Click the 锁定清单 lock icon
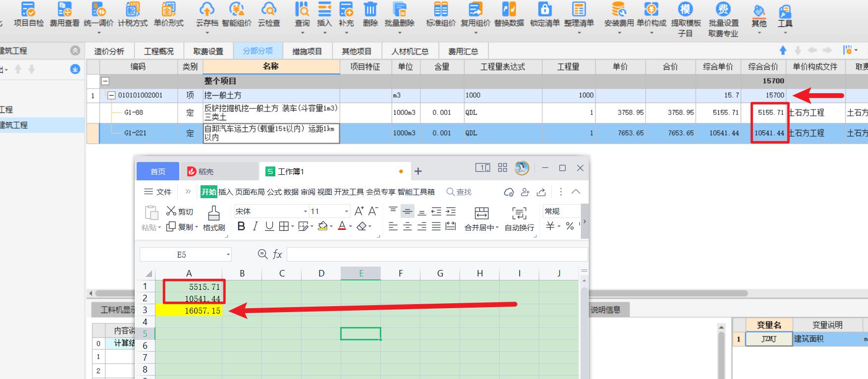This screenshot has width=868, height=379. [545, 9]
